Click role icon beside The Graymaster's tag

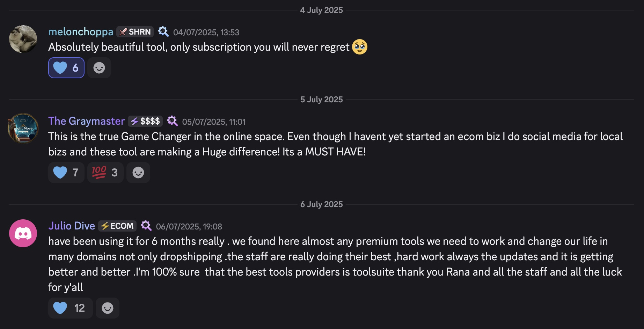[x=172, y=121]
